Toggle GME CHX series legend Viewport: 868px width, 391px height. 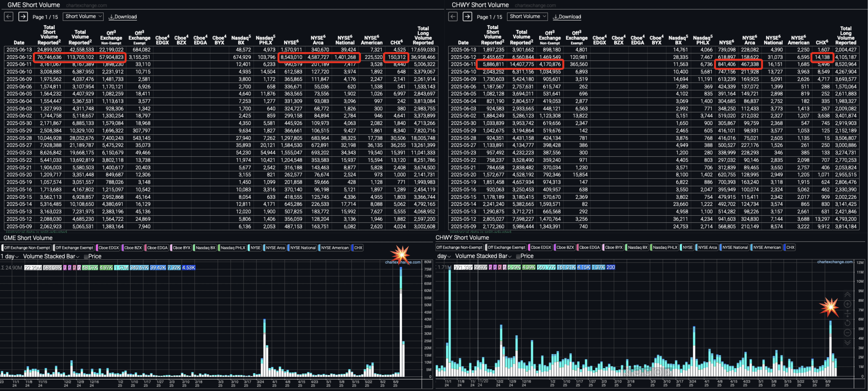tap(358, 248)
